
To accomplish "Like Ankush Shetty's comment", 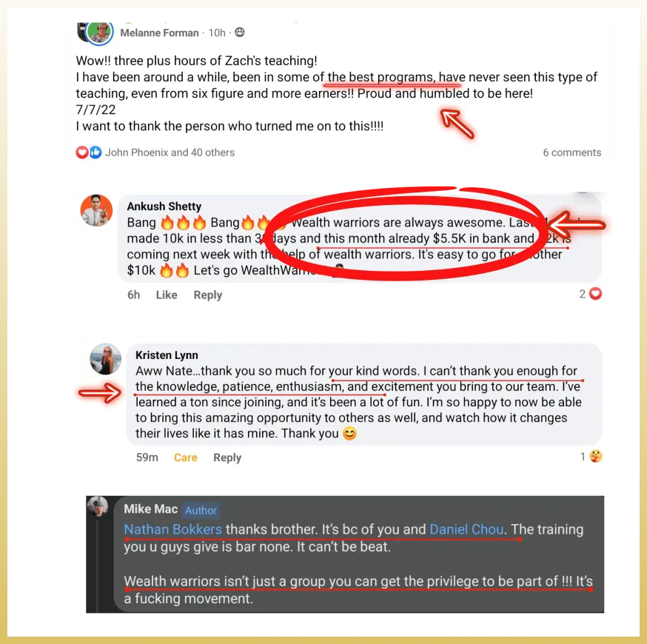I will (x=167, y=295).
